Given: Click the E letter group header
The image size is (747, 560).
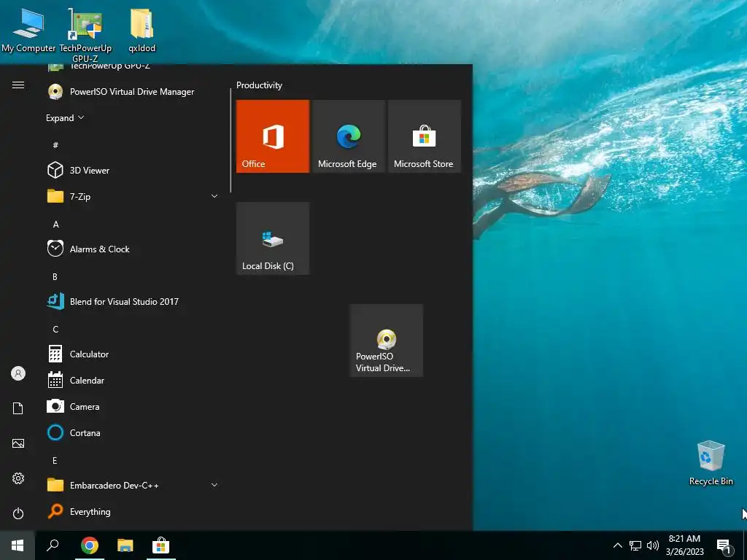Looking at the screenshot, I should click(55, 461).
